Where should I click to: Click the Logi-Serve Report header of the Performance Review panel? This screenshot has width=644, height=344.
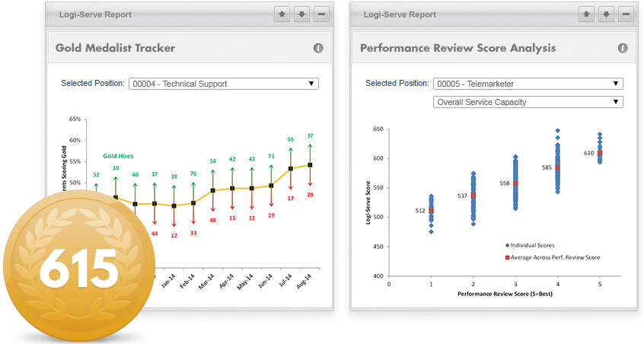pyautogui.click(x=400, y=14)
